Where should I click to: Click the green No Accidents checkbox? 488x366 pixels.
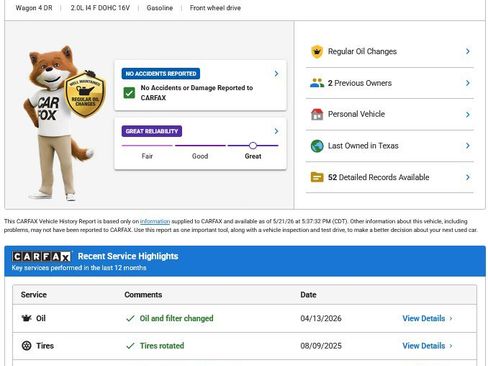[x=129, y=93]
